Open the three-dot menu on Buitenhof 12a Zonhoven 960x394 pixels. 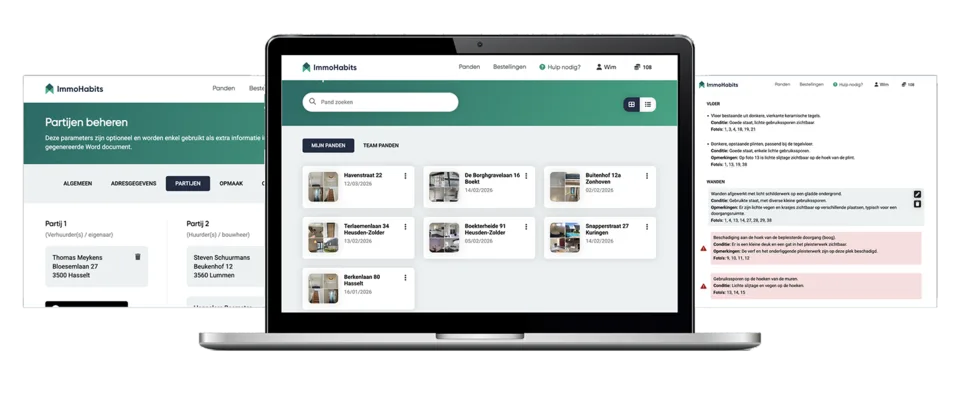tap(647, 176)
